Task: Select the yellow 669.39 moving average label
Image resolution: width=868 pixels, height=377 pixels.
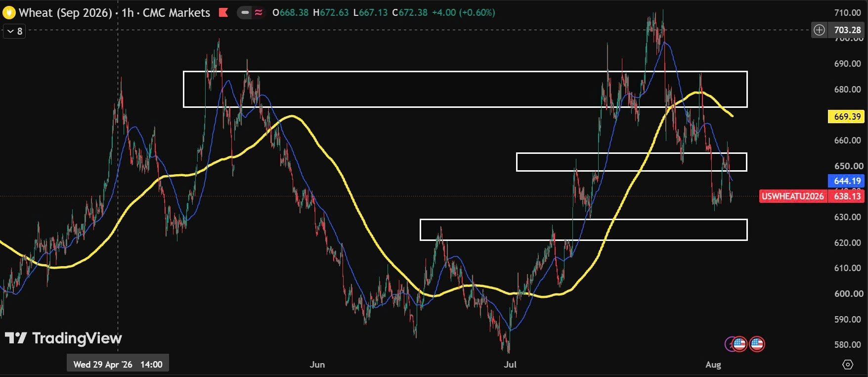Action: click(x=846, y=117)
